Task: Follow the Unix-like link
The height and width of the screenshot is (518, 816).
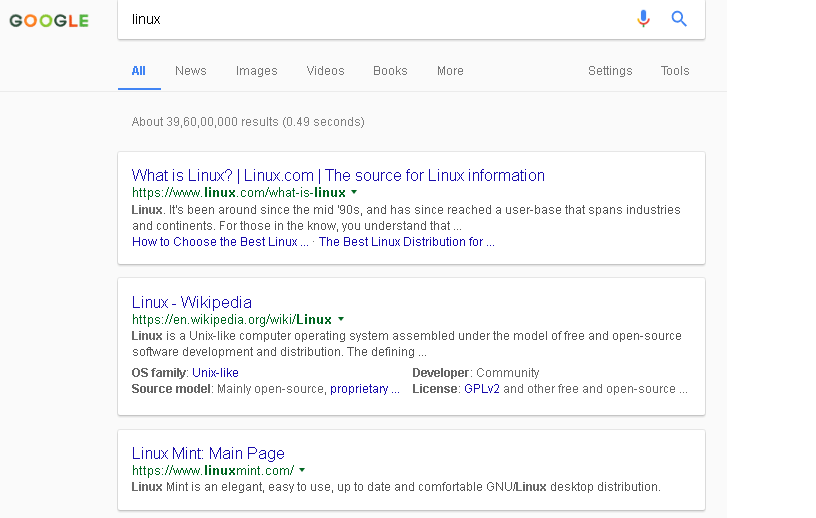Action: [x=215, y=373]
